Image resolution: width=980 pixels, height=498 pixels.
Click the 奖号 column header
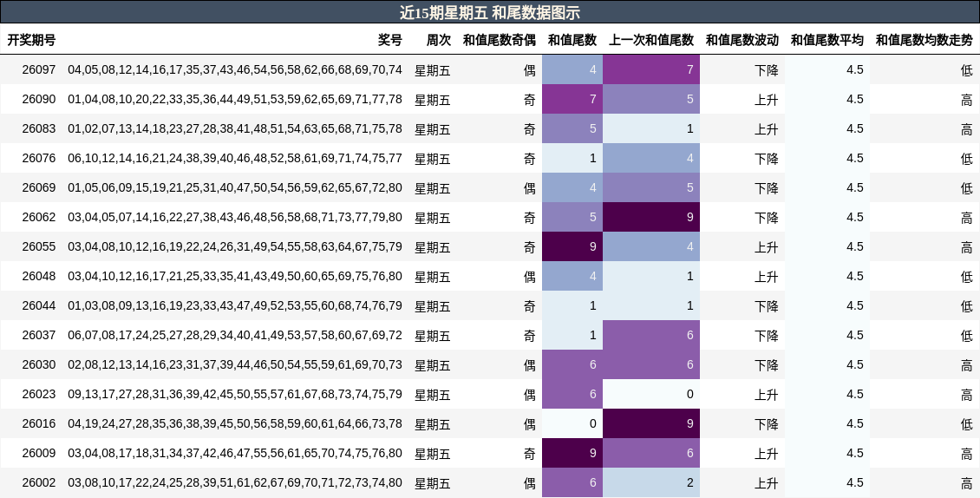click(390, 40)
